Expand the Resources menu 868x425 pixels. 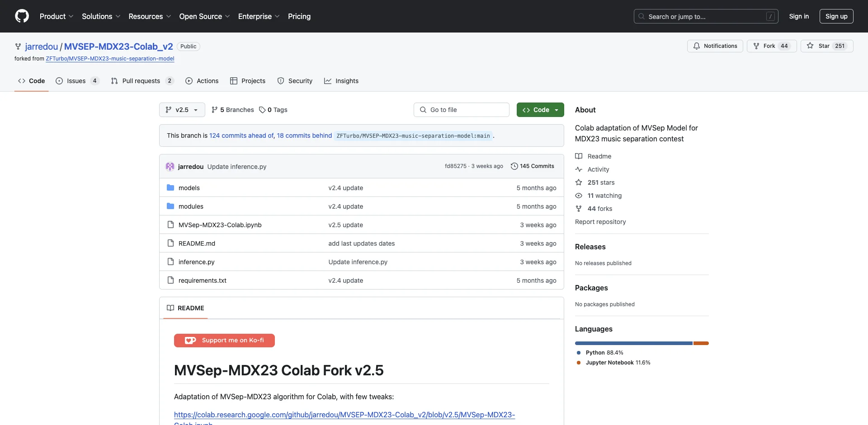pyautogui.click(x=150, y=16)
